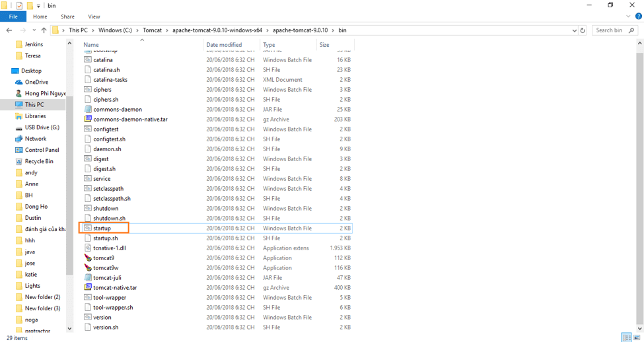644x342 pixels.
Task: Click the tomcat-juli JAR icon
Action: [87, 277]
